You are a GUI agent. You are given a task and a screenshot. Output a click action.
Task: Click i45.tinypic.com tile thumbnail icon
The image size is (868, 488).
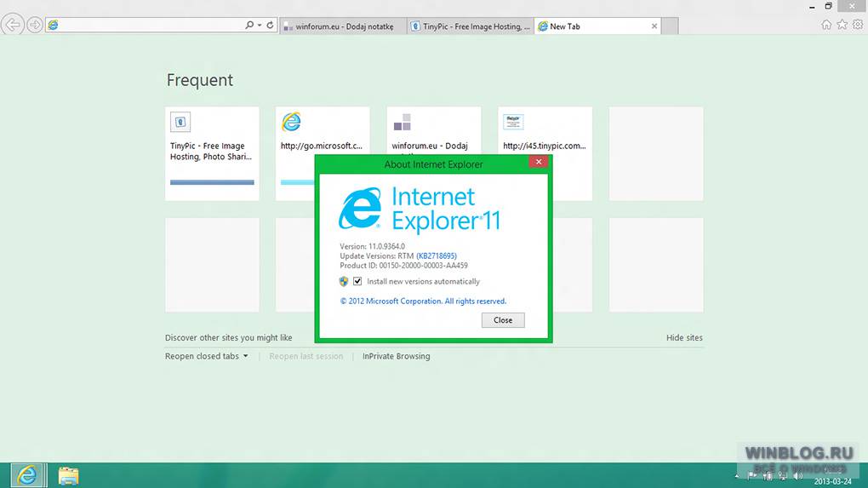513,122
